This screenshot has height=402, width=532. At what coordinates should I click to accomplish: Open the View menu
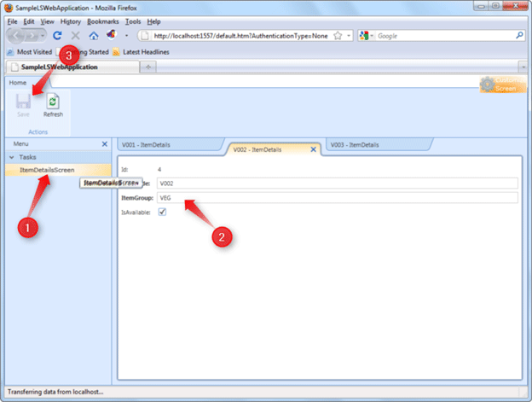(x=47, y=21)
